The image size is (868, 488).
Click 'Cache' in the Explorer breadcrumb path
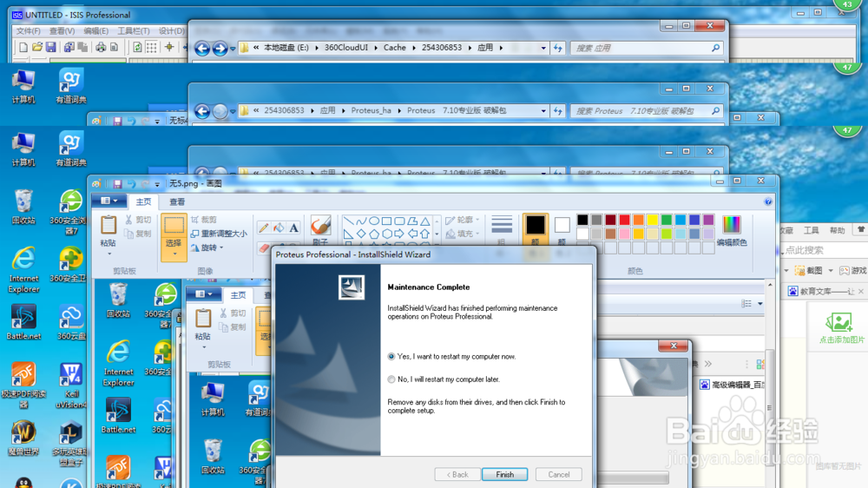[x=395, y=48]
